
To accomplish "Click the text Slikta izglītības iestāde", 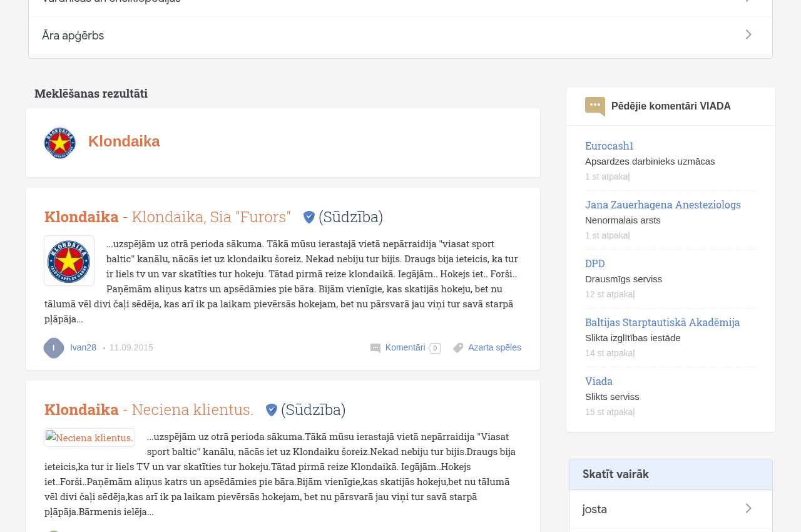I will pos(633,338).
